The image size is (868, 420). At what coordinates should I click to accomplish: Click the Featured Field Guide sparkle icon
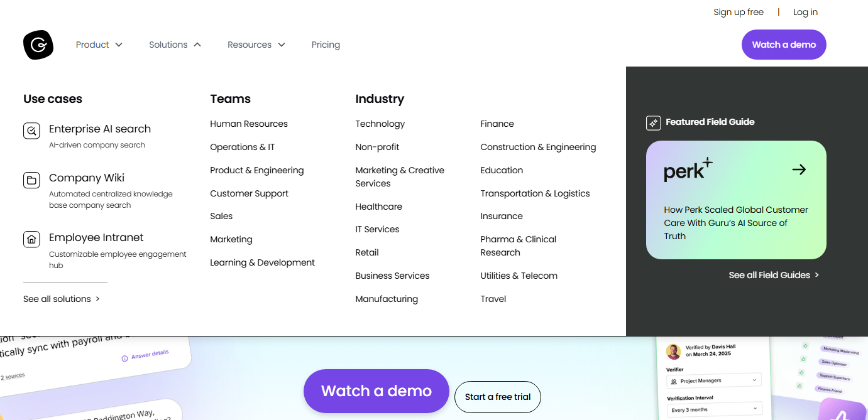click(654, 122)
